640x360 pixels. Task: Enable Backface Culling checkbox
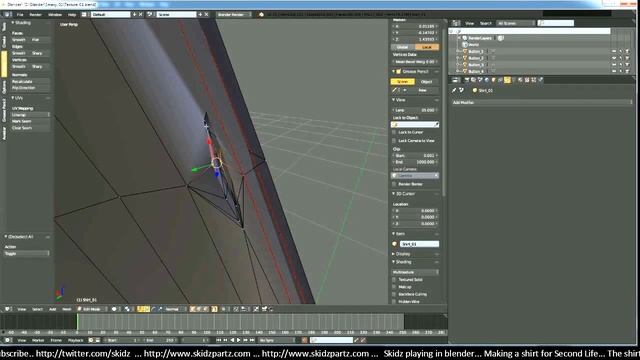pyautogui.click(x=394, y=294)
